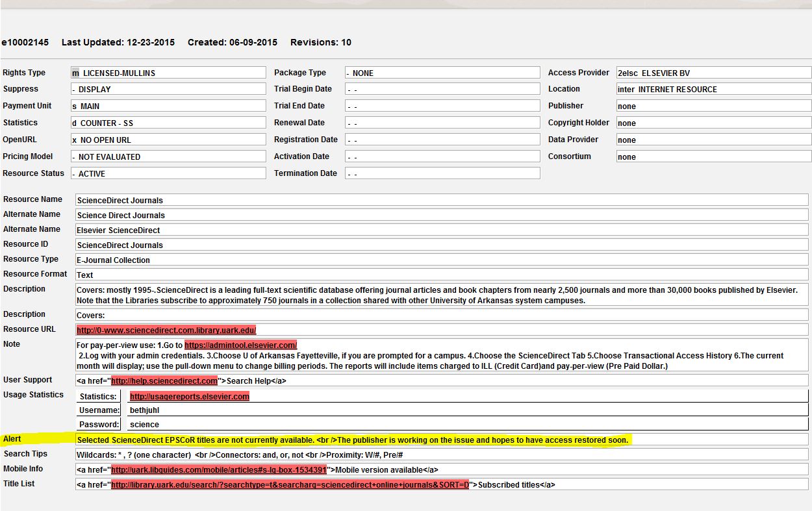This screenshot has height=511, width=812.
Task: Select the Consortium field showing none
Action: [x=714, y=156]
